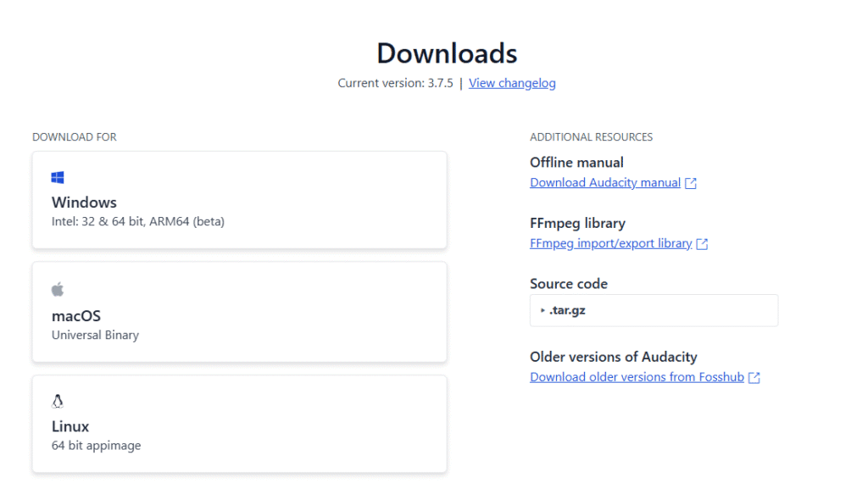Screen dimensions: 868x483
Task: Select the Linux download title
Action: (70, 426)
